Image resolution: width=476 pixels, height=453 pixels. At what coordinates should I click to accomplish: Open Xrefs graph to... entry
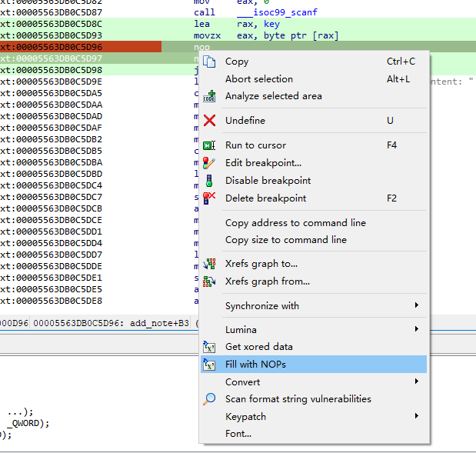click(x=314, y=264)
